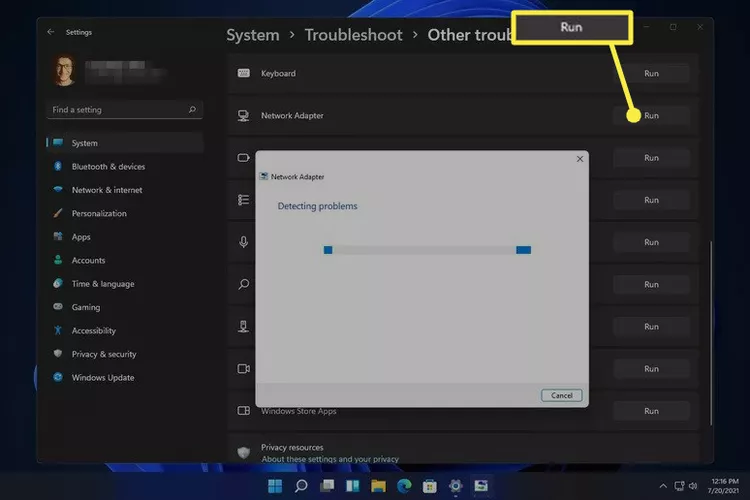
Task: Click the Detecting problems progress bar
Action: click(427, 250)
